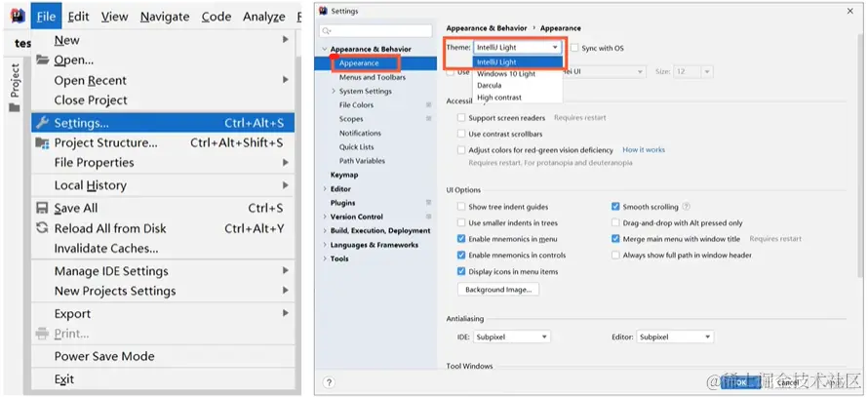Open the View menu
The image size is (868, 397).
[x=114, y=17]
